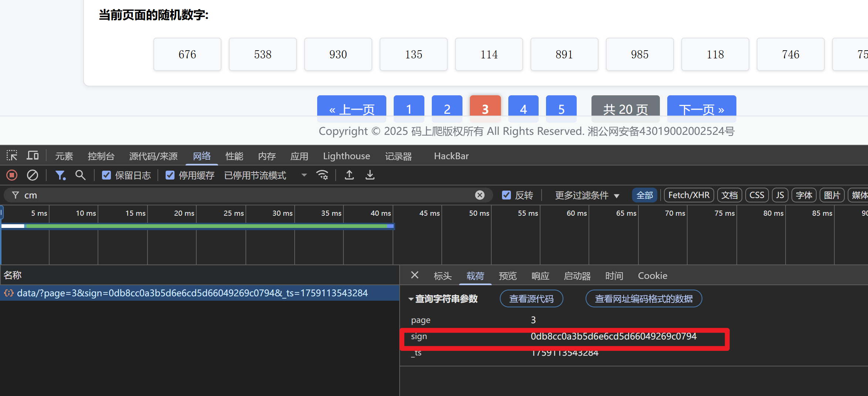The image size is (868, 396).
Task: Click random number box 985
Action: coord(640,54)
